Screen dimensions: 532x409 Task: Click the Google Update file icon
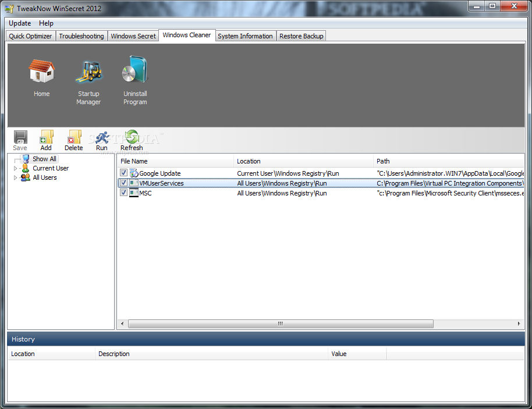(x=134, y=173)
